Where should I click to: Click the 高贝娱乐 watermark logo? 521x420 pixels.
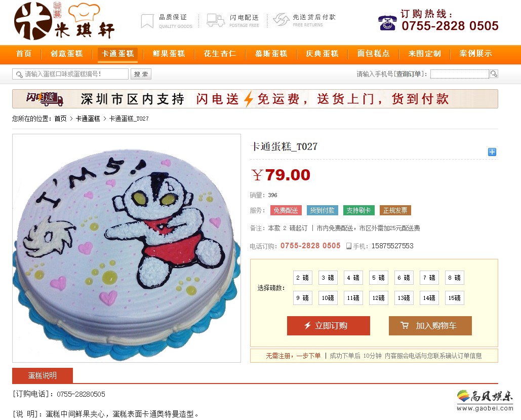coord(485,400)
